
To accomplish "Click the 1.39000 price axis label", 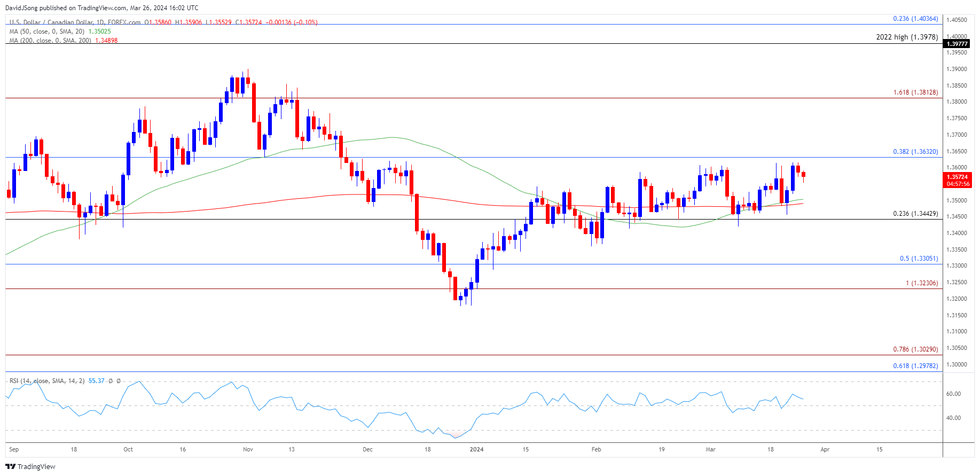I will tap(957, 69).
